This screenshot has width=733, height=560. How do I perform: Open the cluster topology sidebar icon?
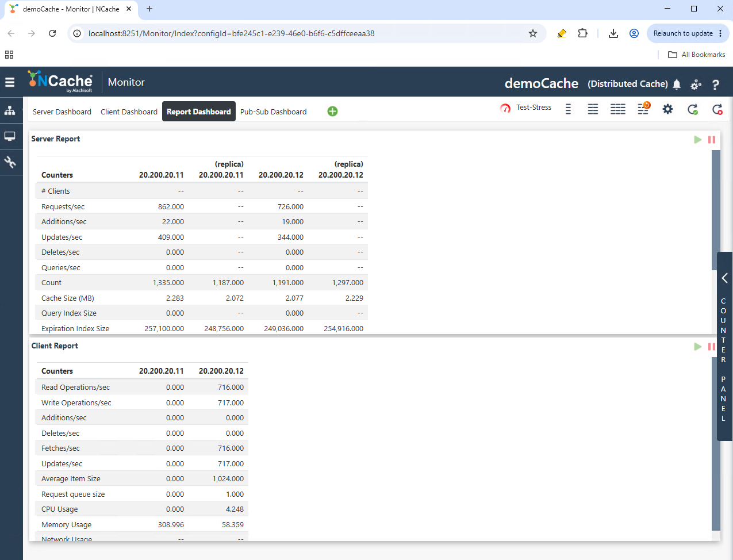[x=10, y=110]
